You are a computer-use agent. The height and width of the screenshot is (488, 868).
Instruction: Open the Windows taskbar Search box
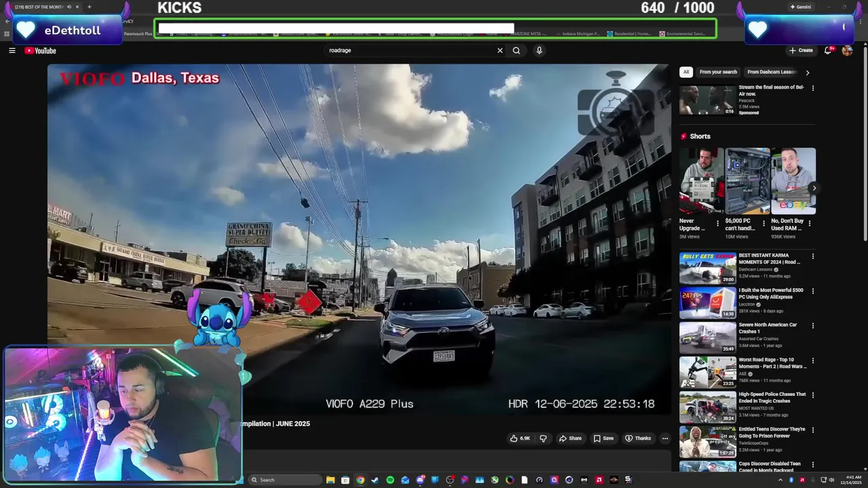tap(285, 480)
